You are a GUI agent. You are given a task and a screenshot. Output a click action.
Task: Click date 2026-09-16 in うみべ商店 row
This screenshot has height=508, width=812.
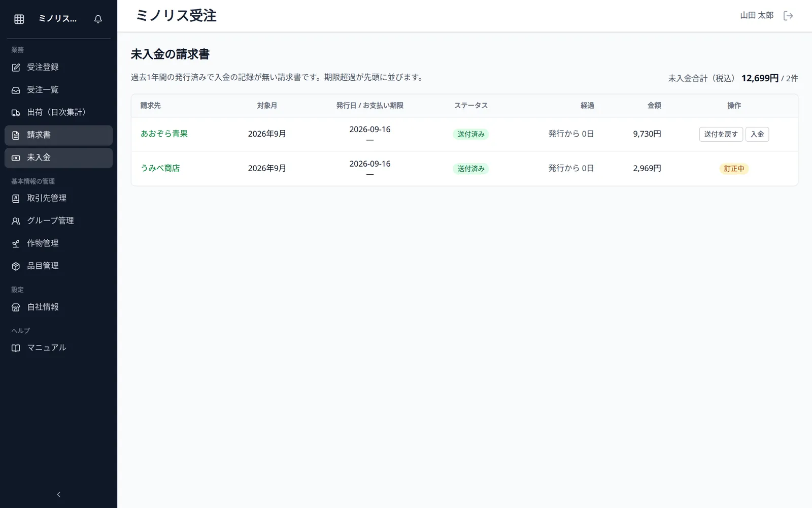370,164
